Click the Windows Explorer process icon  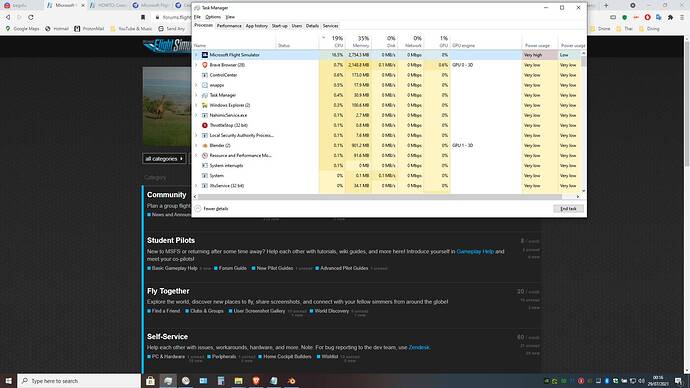[205, 106]
